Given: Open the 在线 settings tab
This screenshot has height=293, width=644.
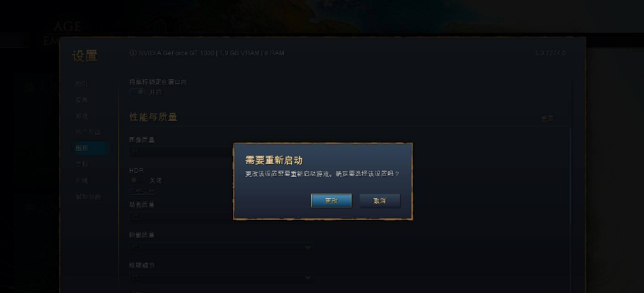Looking at the screenshot, I should click(82, 181).
